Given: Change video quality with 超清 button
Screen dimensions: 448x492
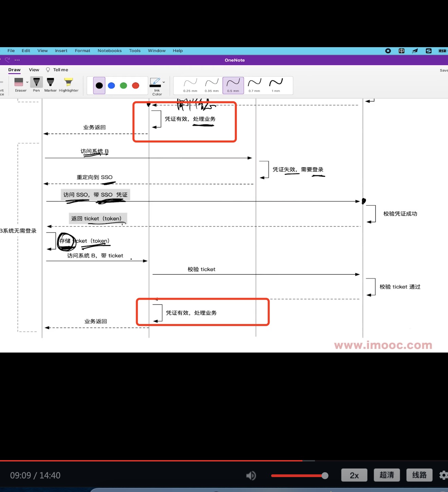Looking at the screenshot, I should pyautogui.click(x=387, y=475).
